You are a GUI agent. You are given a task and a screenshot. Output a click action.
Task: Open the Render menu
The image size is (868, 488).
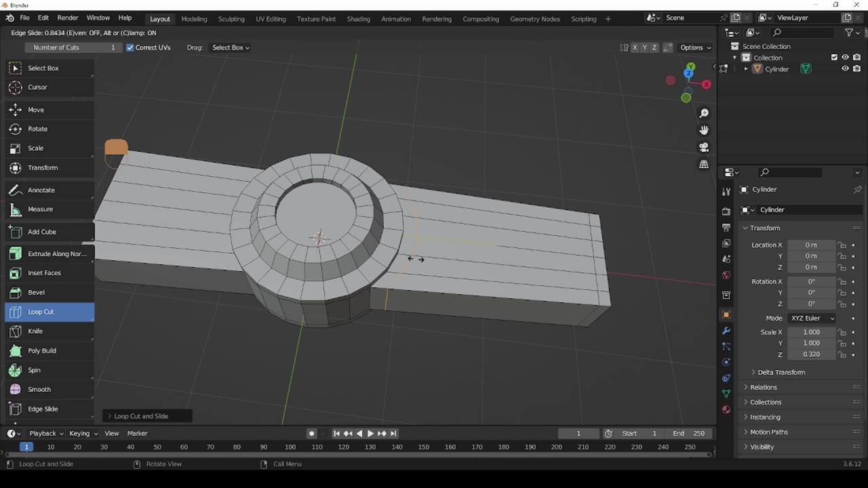(68, 18)
